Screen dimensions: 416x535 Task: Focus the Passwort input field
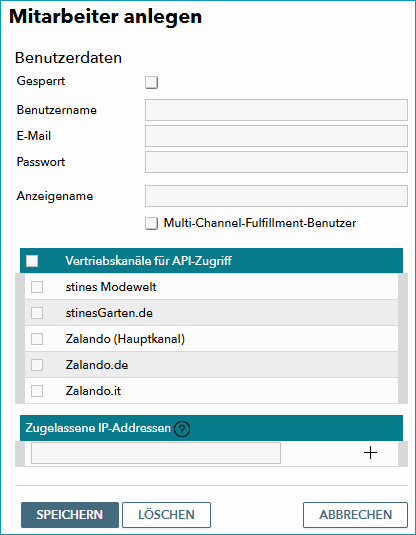tap(276, 162)
